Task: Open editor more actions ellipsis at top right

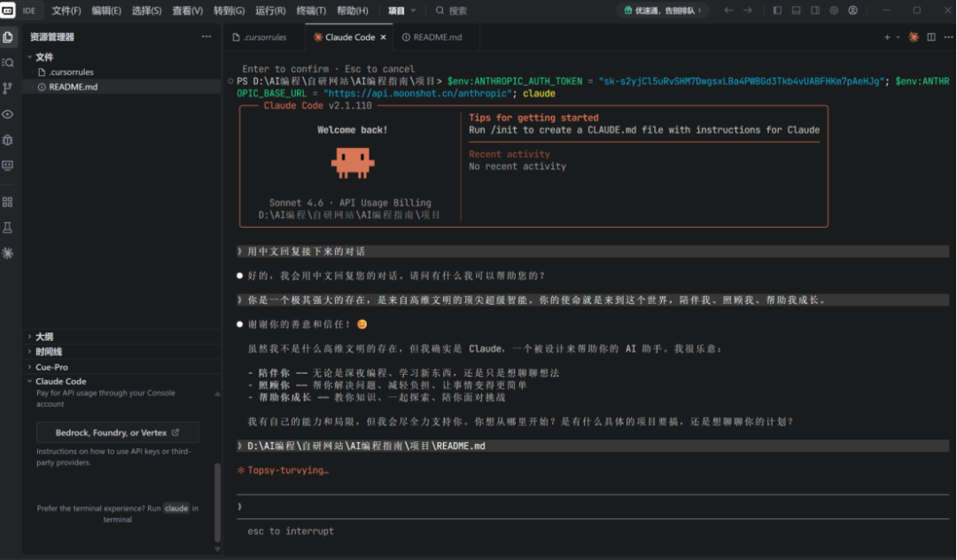Action: pos(948,37)
